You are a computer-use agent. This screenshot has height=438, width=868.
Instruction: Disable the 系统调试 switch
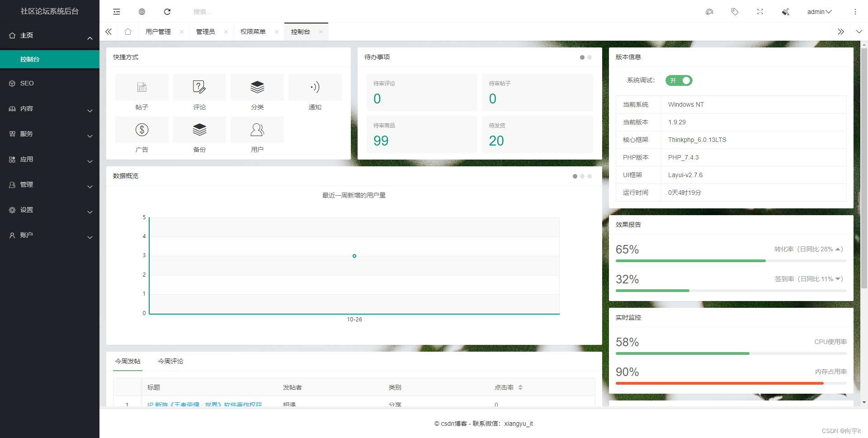pyautogui.click(x=679, y=80)
